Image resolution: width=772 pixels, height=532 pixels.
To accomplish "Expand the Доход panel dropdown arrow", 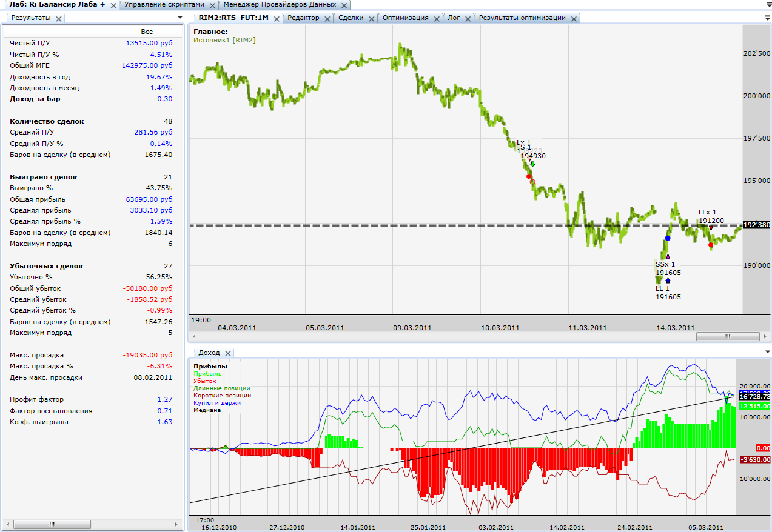I will pyautogui.click(x=768, y=352).
